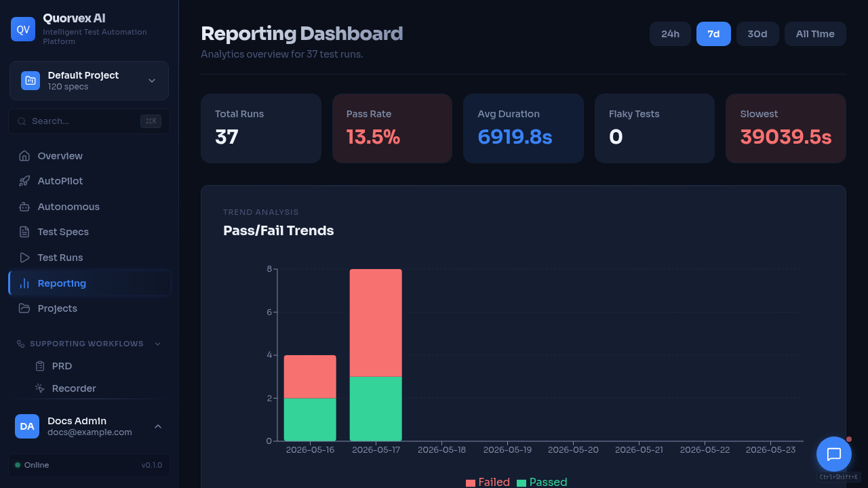Click the Pass Rate 13.5% card
The image size is (868, 488).
(x=392, y=128)
